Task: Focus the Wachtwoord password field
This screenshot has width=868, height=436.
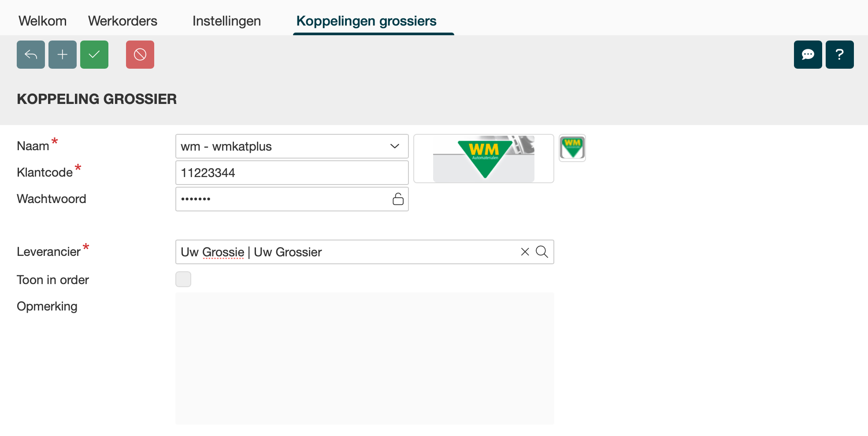Action: tap(282, 199)
